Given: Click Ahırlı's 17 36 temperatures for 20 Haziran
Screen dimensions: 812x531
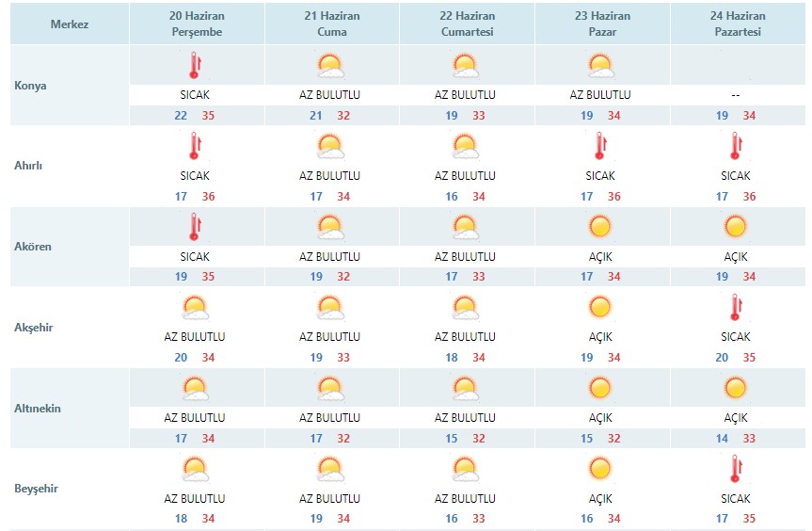Looking at the screenshot, I should click(x=195, y=197).
